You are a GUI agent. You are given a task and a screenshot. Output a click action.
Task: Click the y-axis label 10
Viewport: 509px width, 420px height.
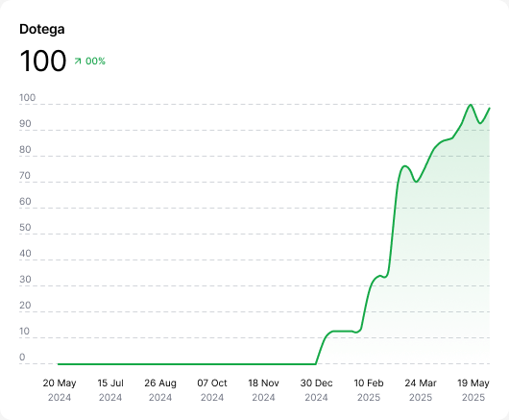click(x=25, y=332)
